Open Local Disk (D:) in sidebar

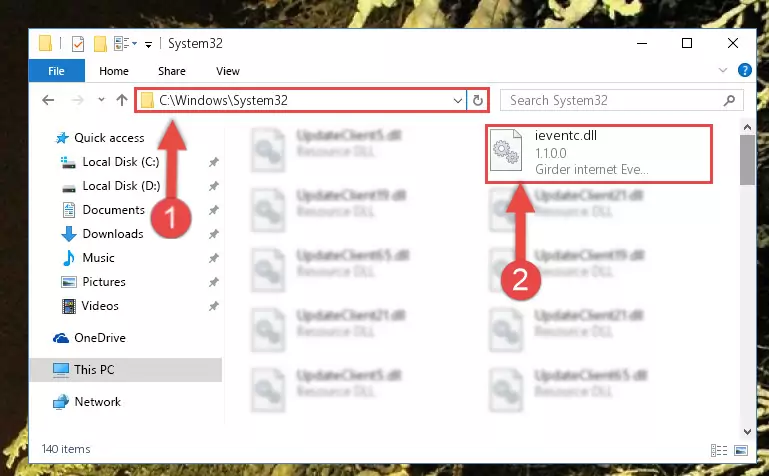(121, 186)
